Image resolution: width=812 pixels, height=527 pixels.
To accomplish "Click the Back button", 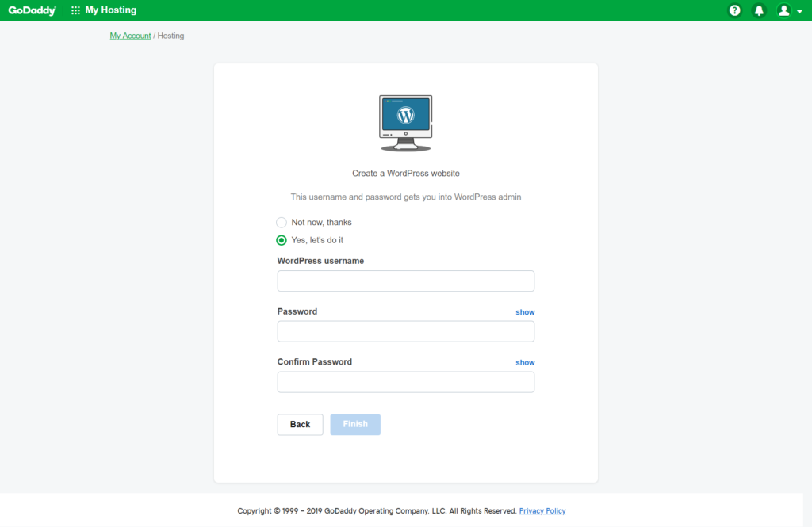I will tap(300, 425).
